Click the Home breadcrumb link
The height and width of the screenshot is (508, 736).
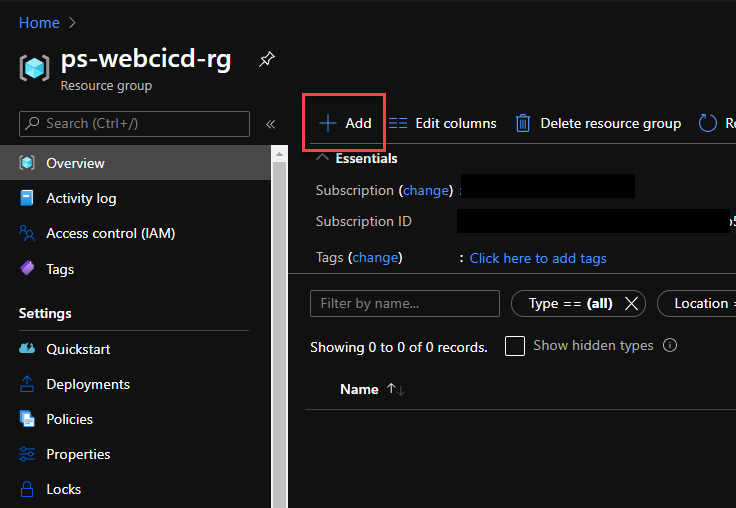(x=39, y=22)
